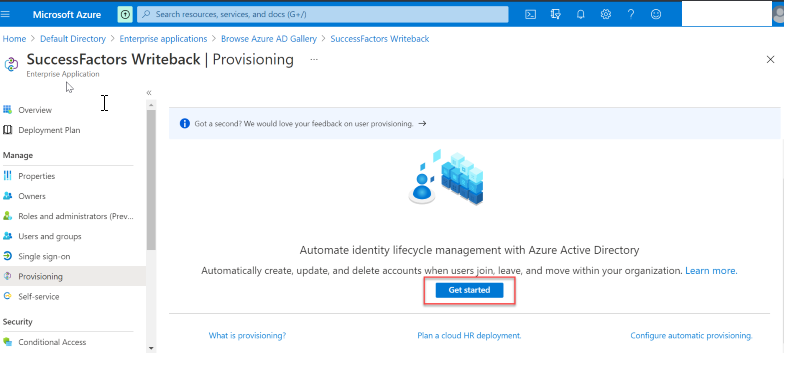Image resolution: width=803 pixels, height=367 pixels.
Task: Open the SuccessFactors Writeback breadcrumb
Action: click(x=380, y=39)
